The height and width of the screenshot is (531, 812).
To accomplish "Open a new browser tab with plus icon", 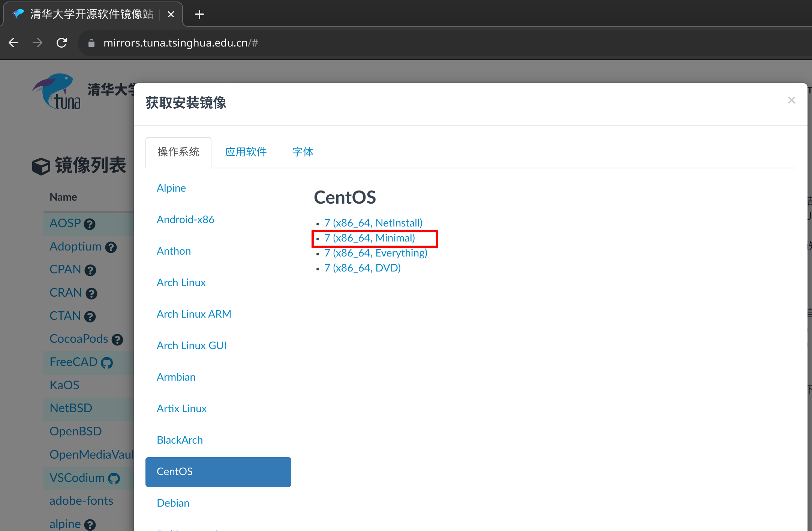I will pyautogui.click(x=199, y=14).
